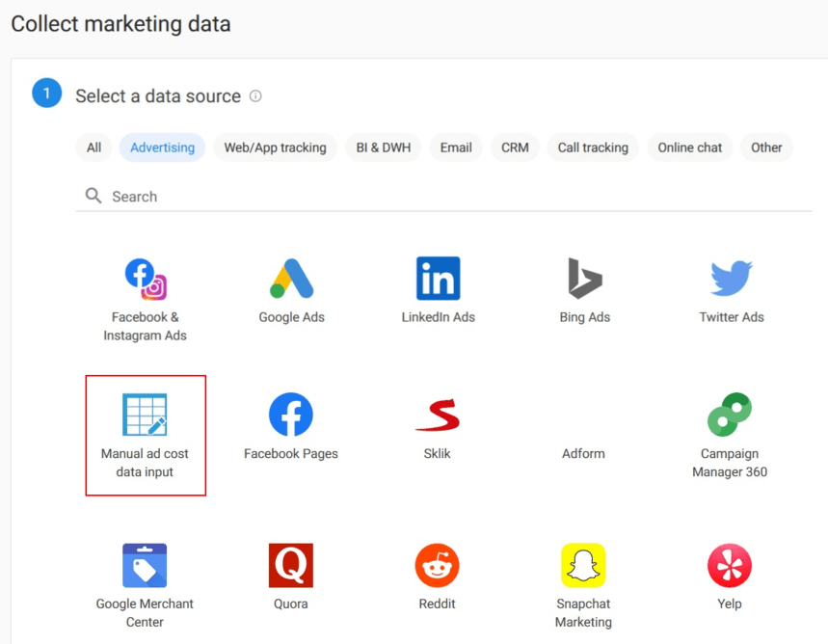Pick the Yelp logo
The width and height of the screenshot is (828, 644).
point(730,565)
